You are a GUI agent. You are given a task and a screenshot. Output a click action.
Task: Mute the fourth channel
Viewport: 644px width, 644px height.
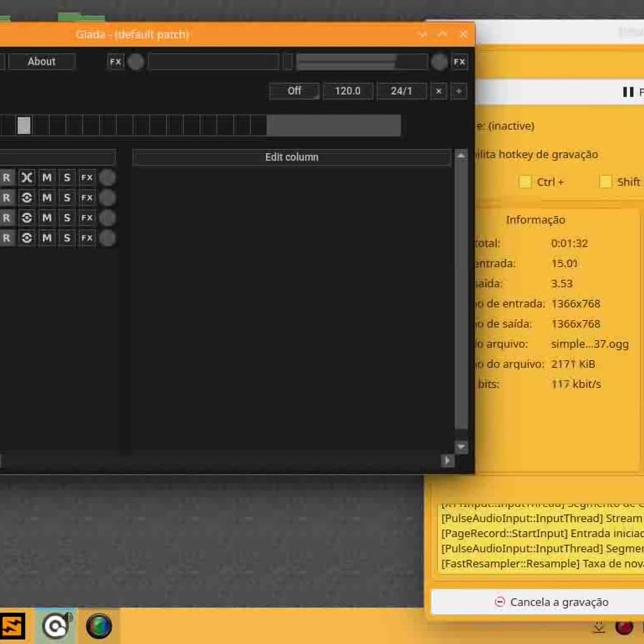[x=47, y=238]
